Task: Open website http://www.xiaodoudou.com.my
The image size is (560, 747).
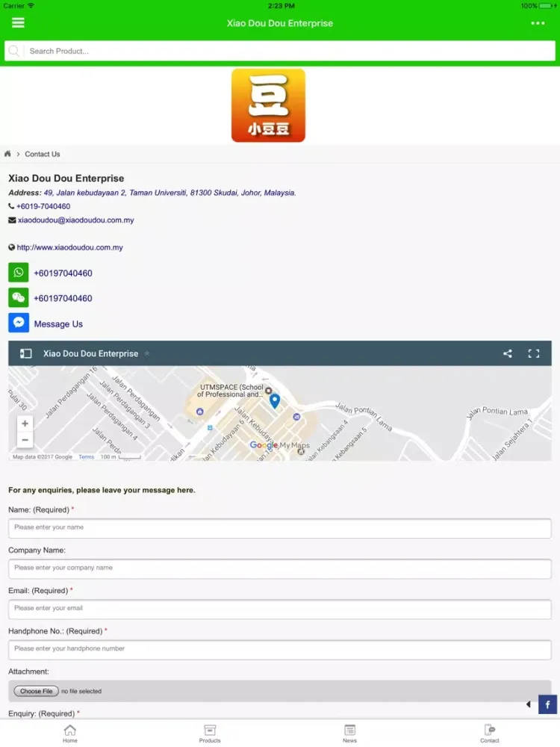Action: click(69, 247)
